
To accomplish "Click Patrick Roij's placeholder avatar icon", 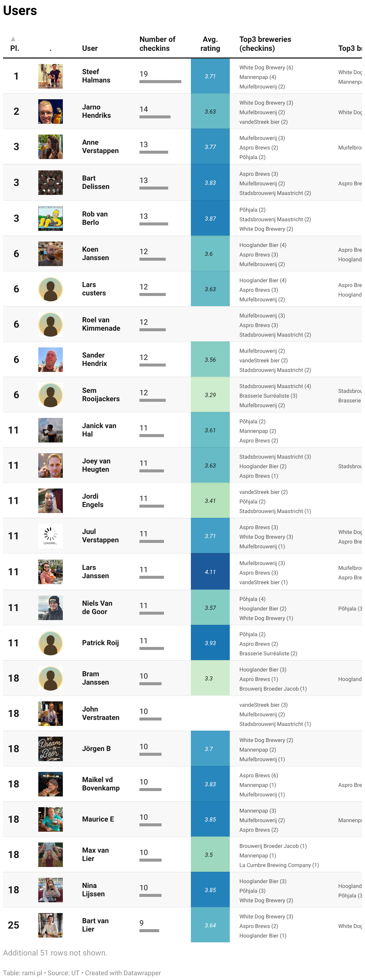I will [50, 643].
